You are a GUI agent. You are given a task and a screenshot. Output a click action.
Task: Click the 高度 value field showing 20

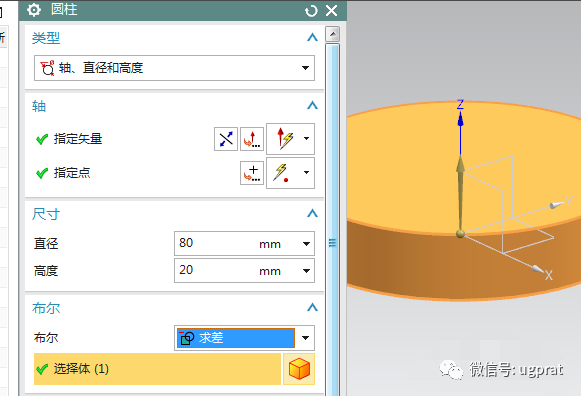[244, 270]
